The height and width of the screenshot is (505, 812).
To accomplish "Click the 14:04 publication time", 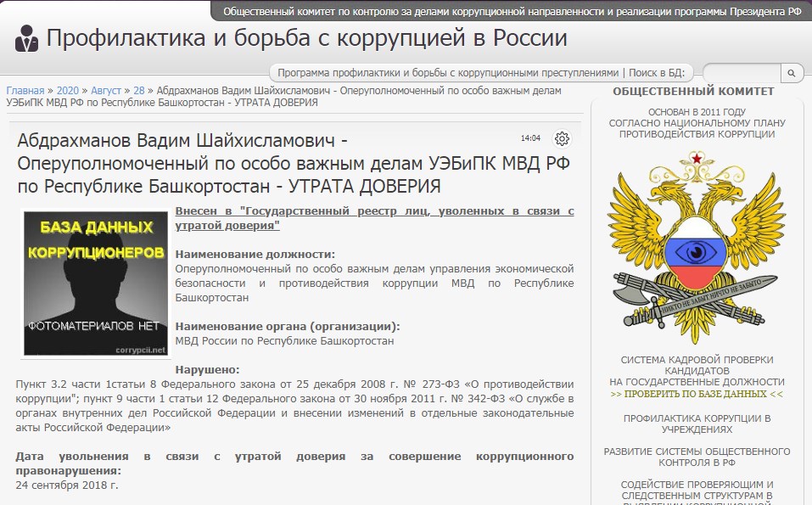I will click(x=530, y=138).
